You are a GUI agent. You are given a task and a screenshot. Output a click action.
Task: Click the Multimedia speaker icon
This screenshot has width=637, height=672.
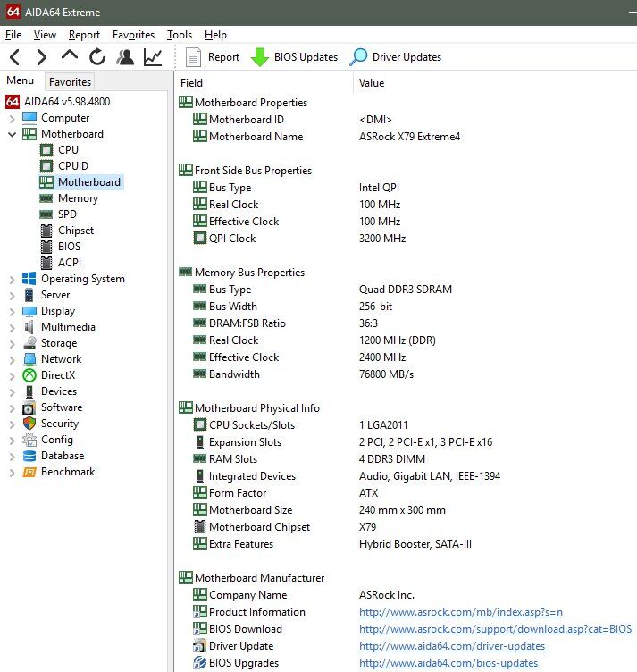click(x=29, y=327)
